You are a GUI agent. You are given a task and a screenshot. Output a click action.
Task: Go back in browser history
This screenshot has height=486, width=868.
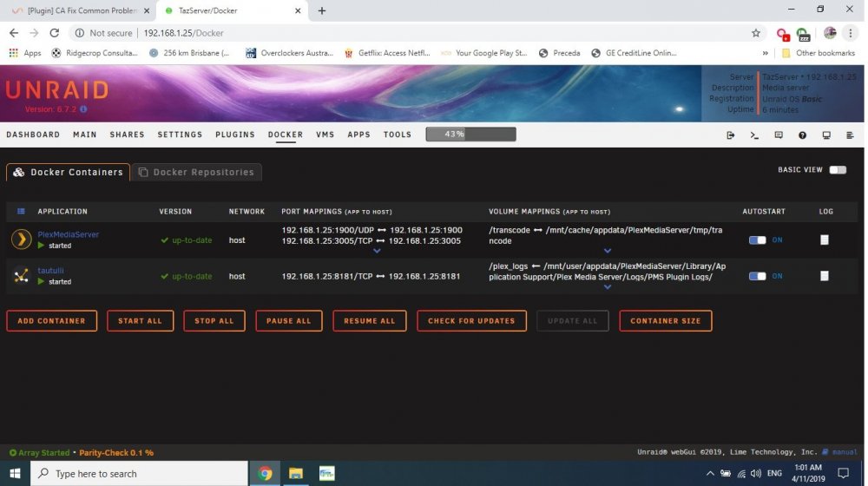(14, 33)
